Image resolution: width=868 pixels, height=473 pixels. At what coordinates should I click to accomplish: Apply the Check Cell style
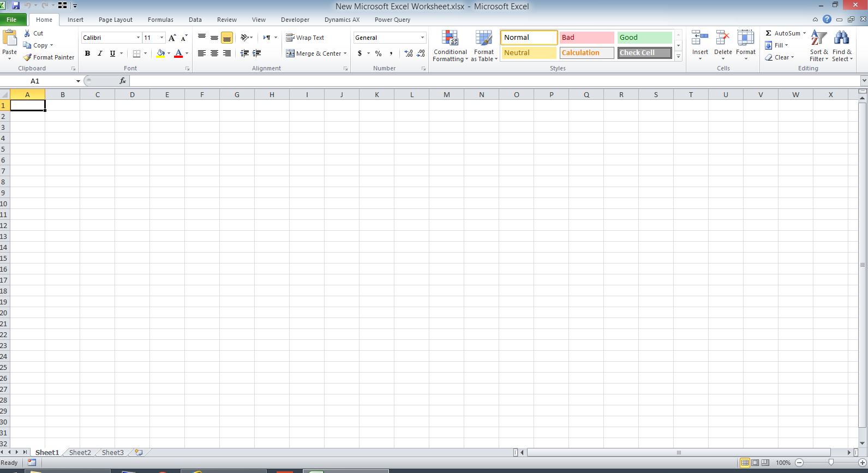click(x=645, y=53)
